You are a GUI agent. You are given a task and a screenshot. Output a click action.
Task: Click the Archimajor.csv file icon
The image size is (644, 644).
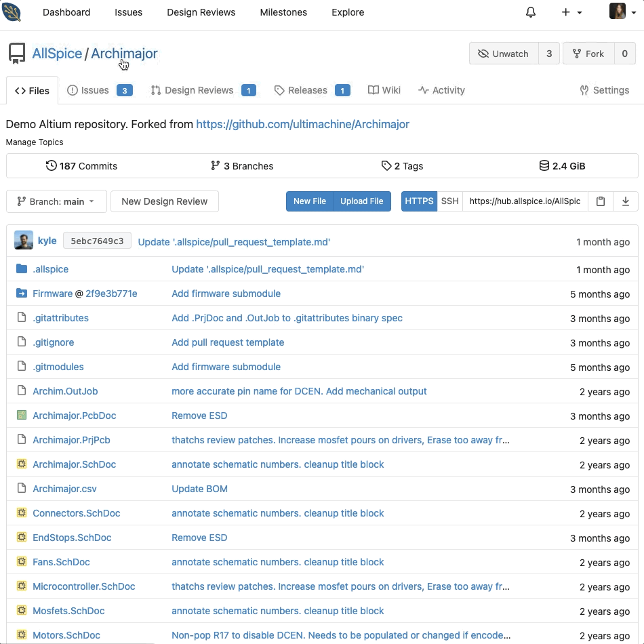[x=22, y=488]
